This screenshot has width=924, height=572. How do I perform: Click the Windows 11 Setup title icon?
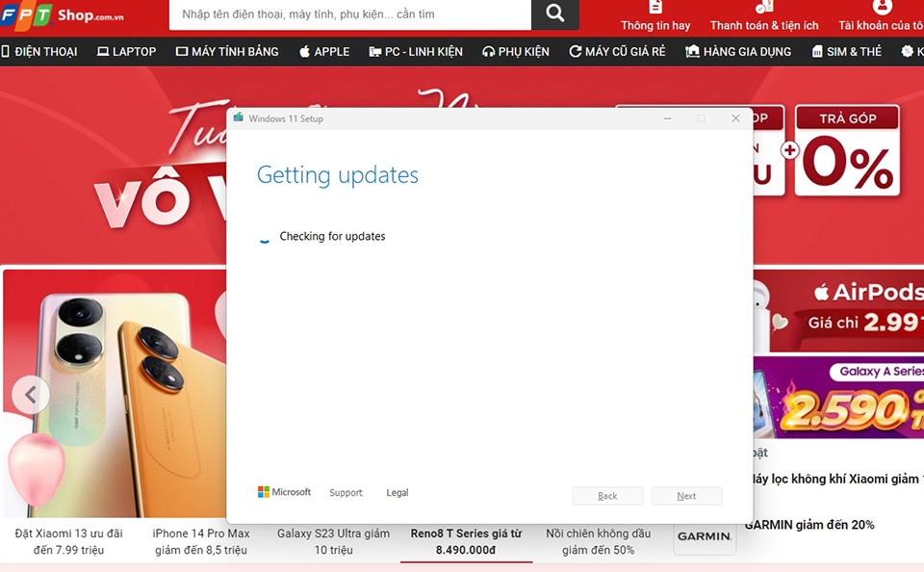tap(238, 117)
